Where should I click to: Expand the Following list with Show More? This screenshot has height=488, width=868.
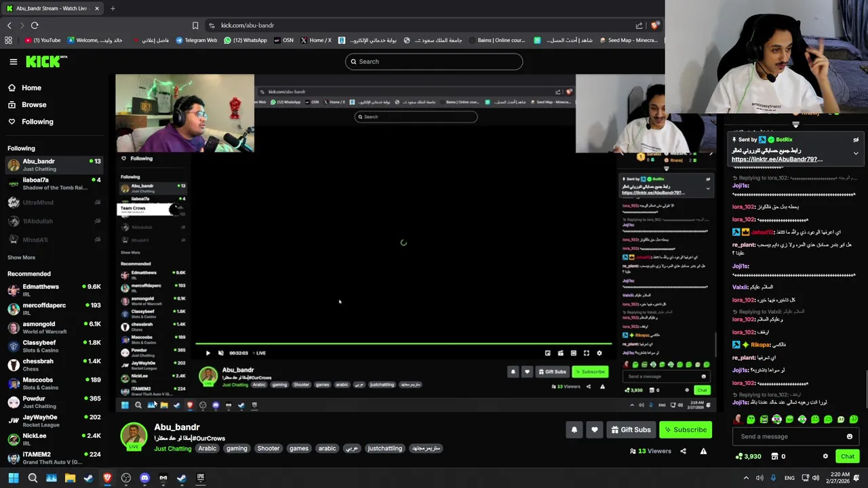21,258
